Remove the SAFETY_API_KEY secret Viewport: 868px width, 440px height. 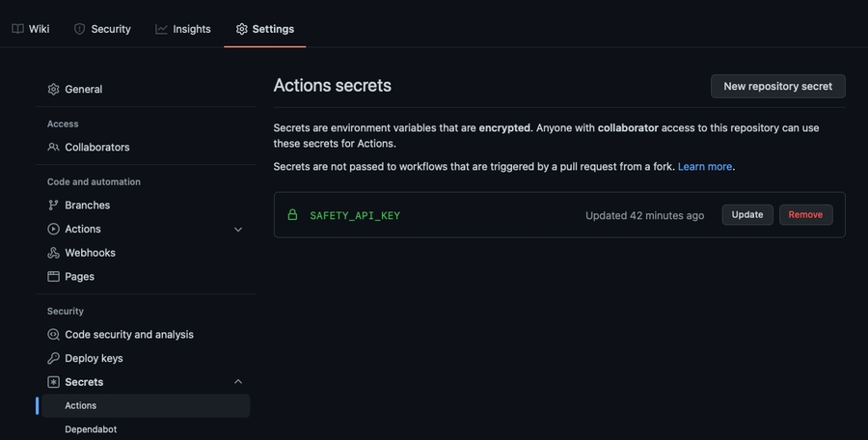tap(805, 215)
